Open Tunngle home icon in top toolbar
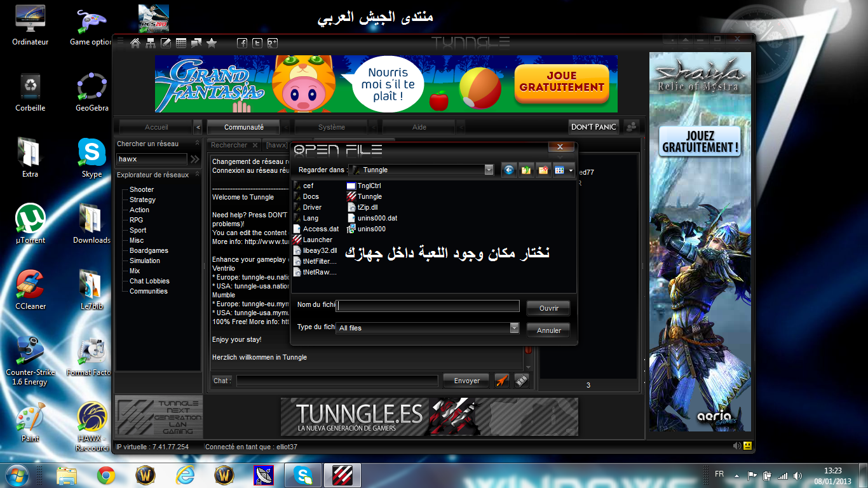The image size is (868, 488). [135, 43]
